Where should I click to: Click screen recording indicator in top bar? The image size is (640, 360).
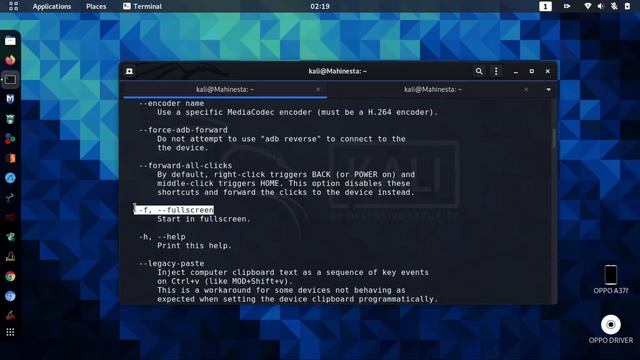click(x=567, y=6)
